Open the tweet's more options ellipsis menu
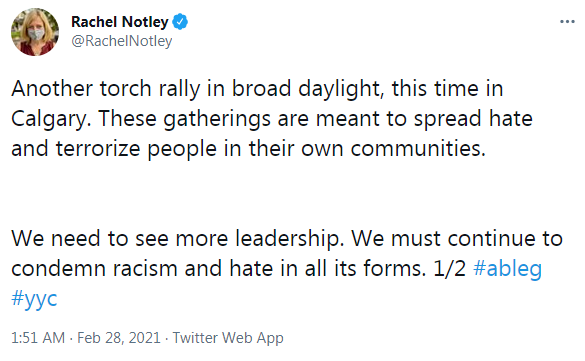 click(x=567, y=22)
